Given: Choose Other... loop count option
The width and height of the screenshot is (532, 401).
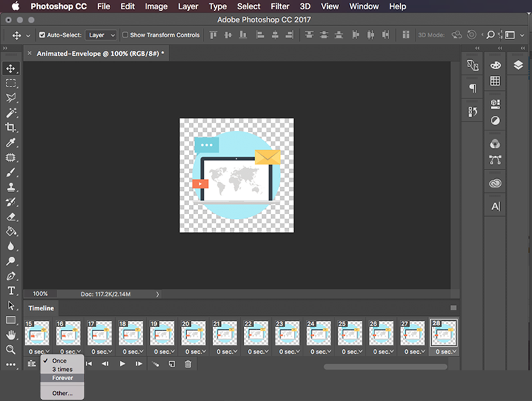Looking at the screenshot, I should [x=63, y=393].
